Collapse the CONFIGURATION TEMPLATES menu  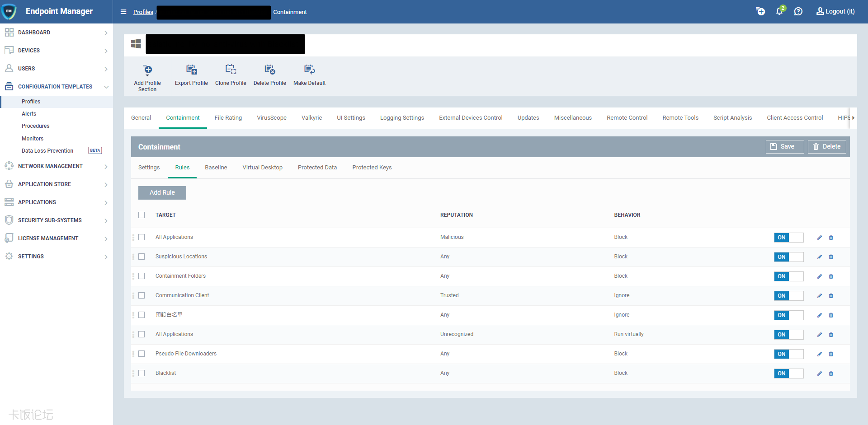[x=57, y=87]
